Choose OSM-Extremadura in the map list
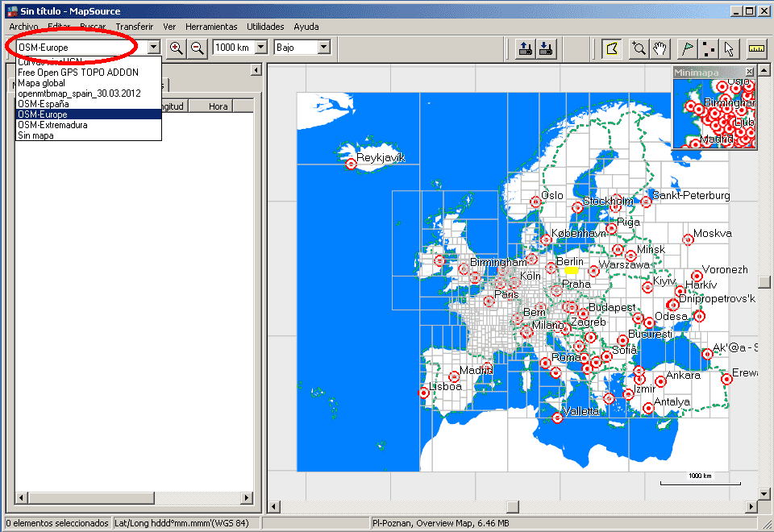Viewport: 774px width, 532px height. click(89, 125)
